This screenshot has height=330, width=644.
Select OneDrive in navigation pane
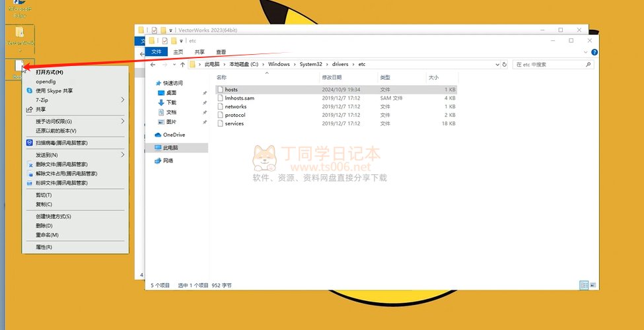pos(174,135)
